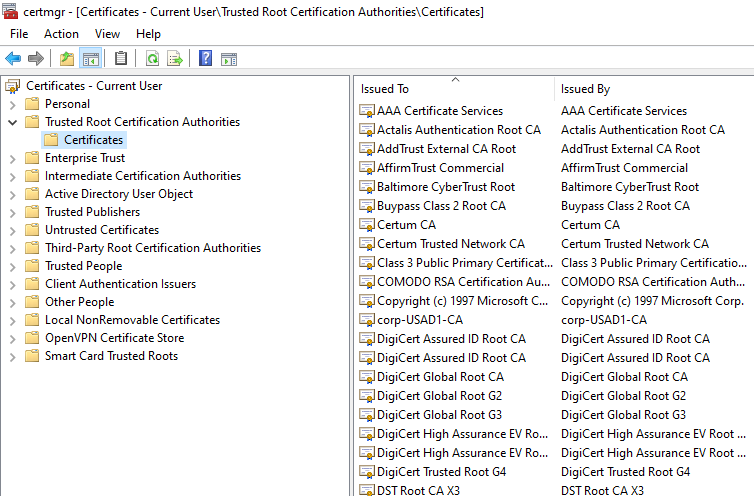Screen dimensions: 754x496
Task: Expand the Local NonRemovable Certificates node
Action: 13,320
